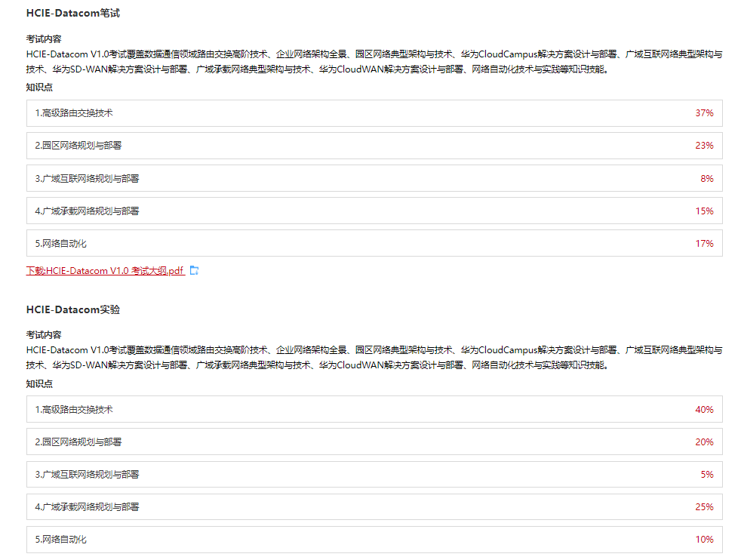Click 4.广域承载网络规划与部署 row showing 15%
Viewport: 741px width, 560px height.
pos(374,211)
